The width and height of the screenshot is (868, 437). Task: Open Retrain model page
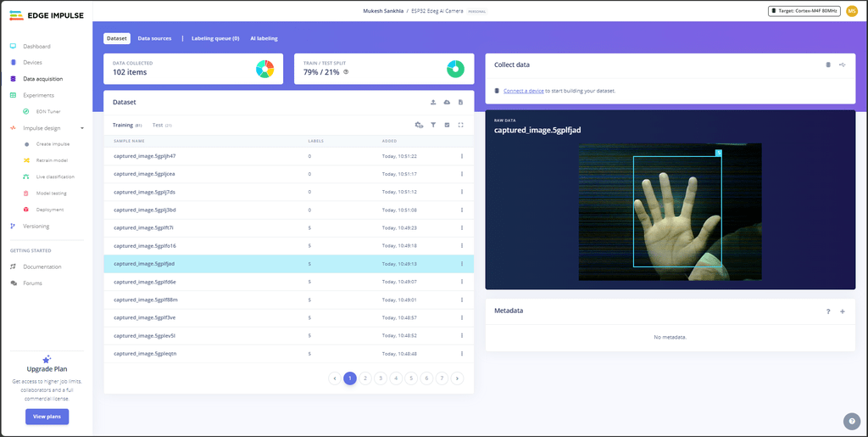[53, 160]
